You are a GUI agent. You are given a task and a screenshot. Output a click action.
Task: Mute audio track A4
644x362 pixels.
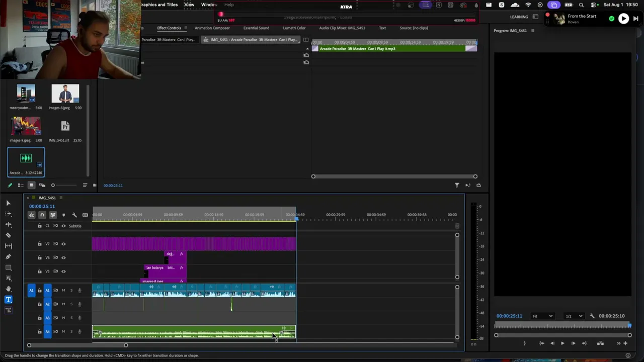63,332
